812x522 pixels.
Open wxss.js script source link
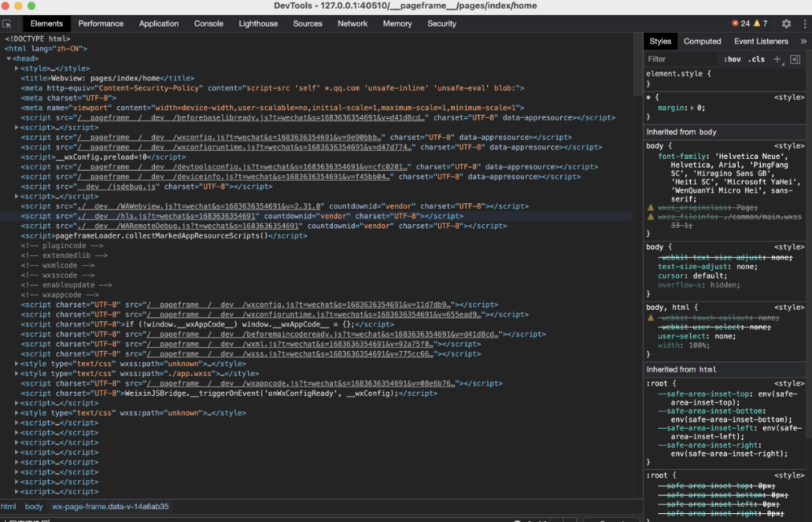click(290, 354)
